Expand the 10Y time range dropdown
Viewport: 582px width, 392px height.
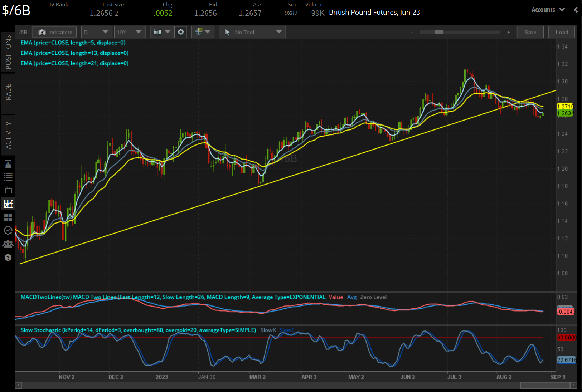(x=129, y=32)
